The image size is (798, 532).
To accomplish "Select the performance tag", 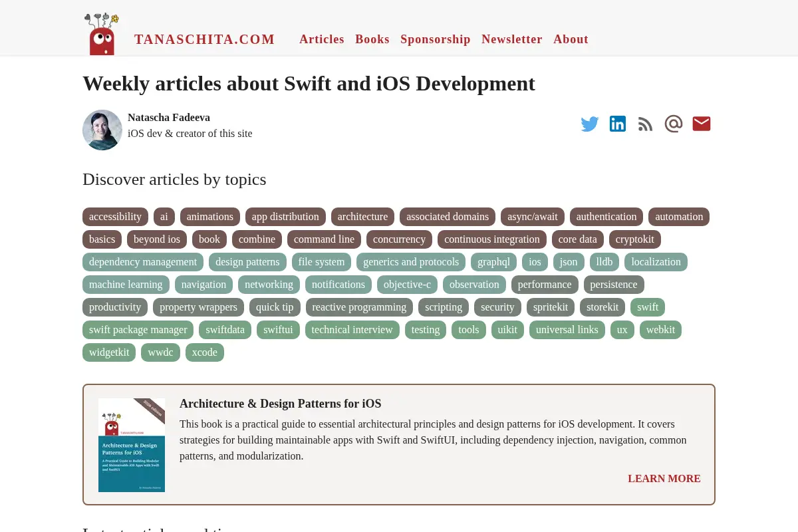I will [545, 285].
